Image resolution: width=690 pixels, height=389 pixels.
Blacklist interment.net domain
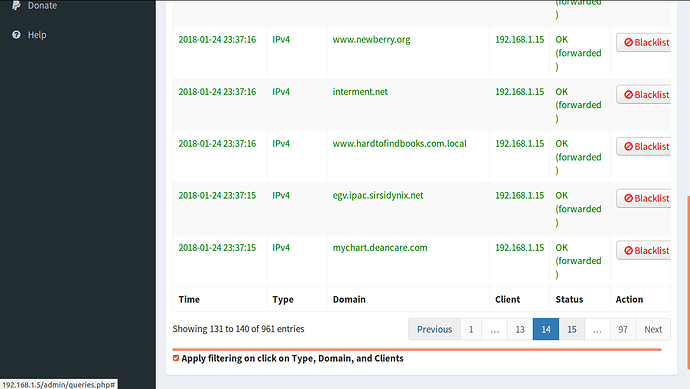643,95
